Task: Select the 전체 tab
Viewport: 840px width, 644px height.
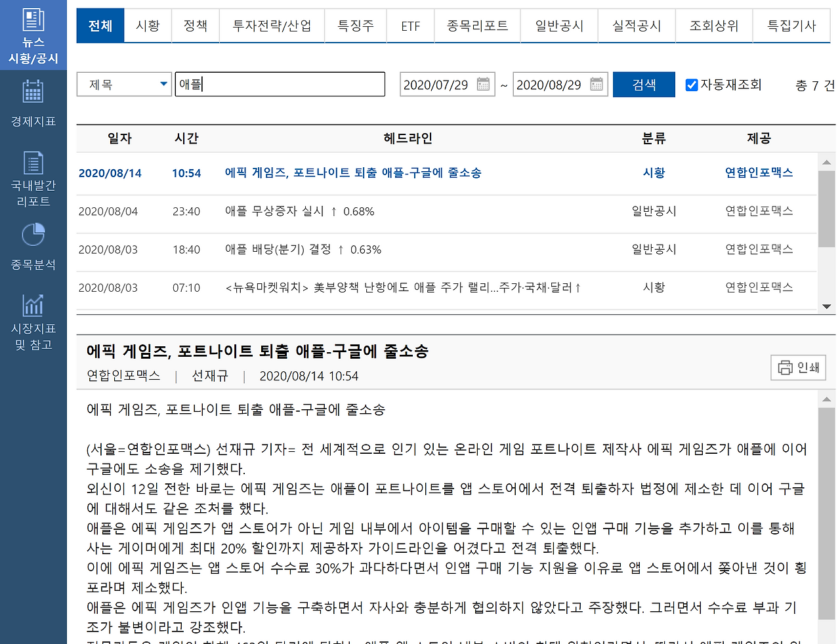Action: [x=100, y=26]
